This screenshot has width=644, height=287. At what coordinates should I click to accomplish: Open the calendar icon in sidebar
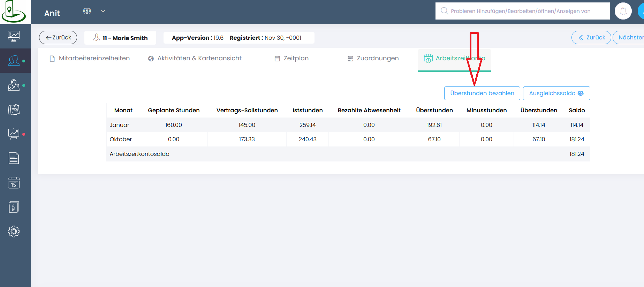[x=14, y=183]
